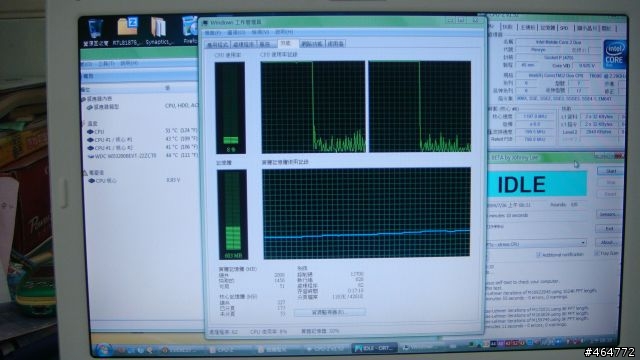Close the ORTHOS window with its red X
This screenshot has height=360, width=640.
pyautogui.click(x=618, y=156)
